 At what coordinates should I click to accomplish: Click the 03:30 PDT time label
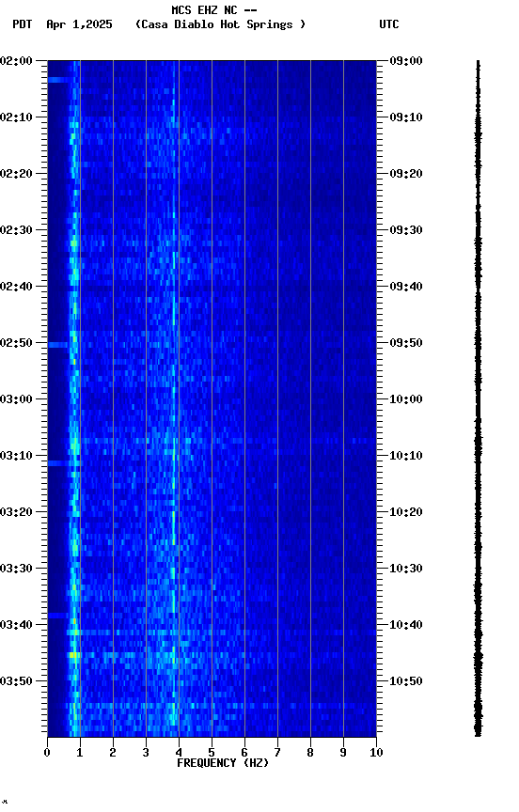[x=16, y=569]
